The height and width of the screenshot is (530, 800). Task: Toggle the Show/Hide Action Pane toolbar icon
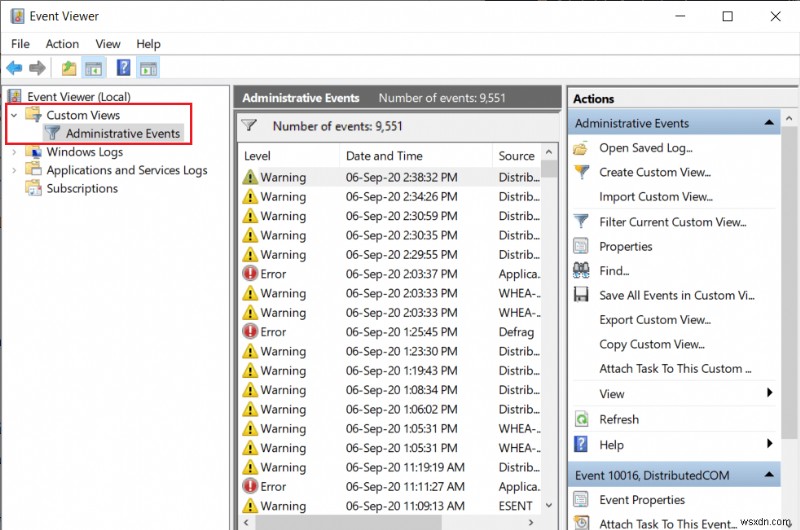(x=148, y=68)
